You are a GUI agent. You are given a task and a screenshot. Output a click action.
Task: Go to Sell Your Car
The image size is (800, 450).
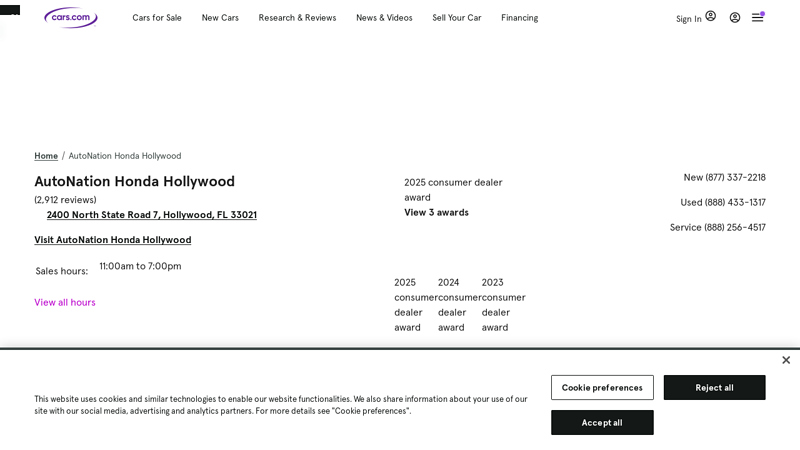(x=457, y=18)
